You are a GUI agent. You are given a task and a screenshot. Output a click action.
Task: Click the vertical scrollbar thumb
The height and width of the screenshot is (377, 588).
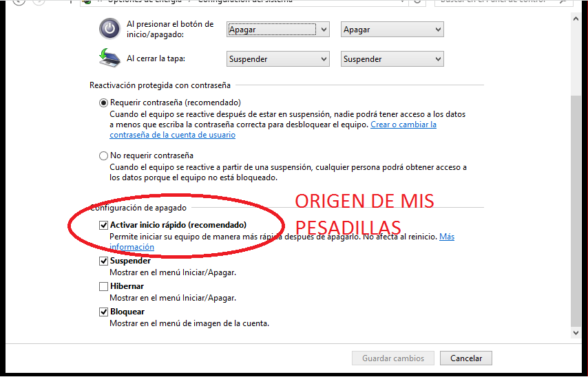[576, 211]
